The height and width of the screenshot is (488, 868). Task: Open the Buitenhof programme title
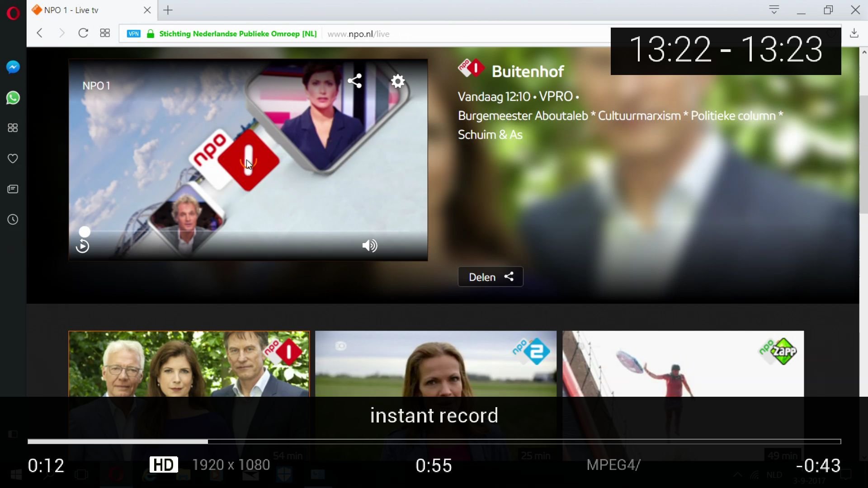pos(528,71)
